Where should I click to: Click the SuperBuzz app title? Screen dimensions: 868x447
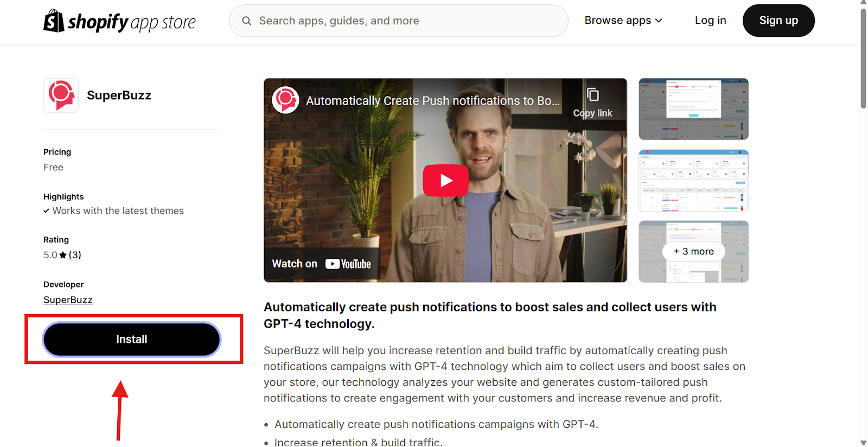(x=119, y=95)
